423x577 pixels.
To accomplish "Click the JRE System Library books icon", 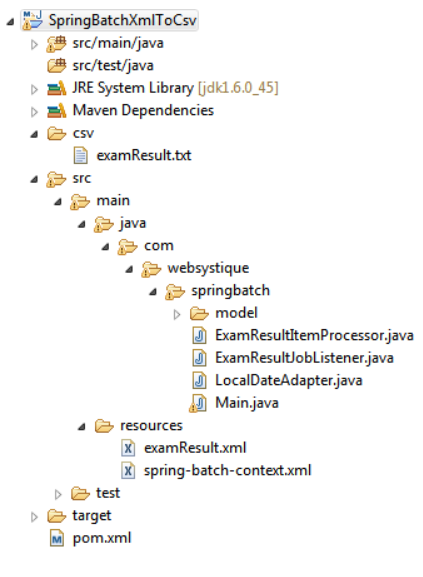I will pyautogui.click(x=56, y=89).
